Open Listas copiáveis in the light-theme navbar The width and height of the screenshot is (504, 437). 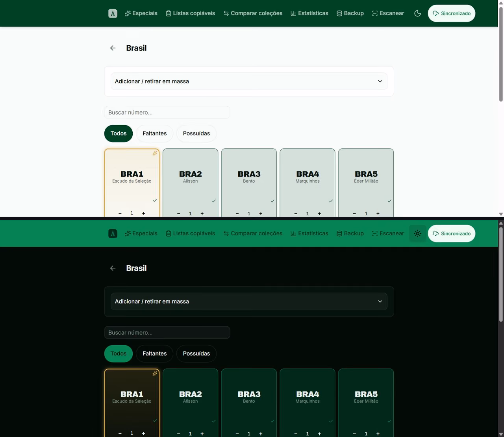tap(191, 13)
